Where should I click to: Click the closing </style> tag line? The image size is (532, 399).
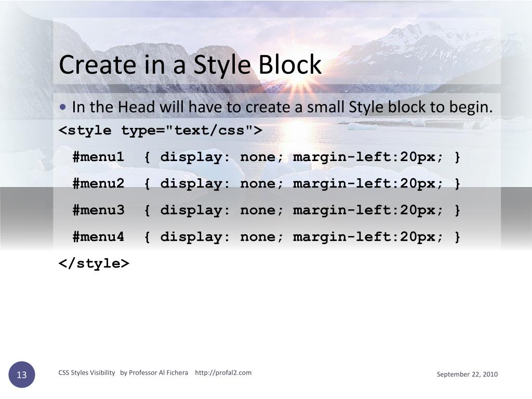click(94, 263)
